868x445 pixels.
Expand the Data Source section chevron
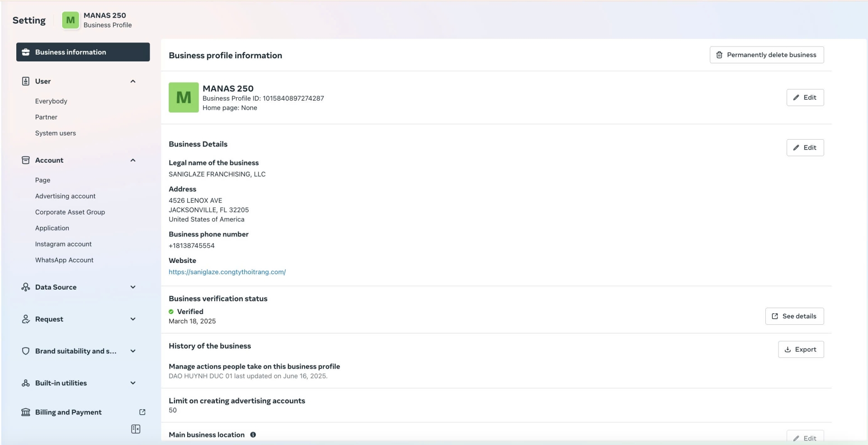[133, 287]
